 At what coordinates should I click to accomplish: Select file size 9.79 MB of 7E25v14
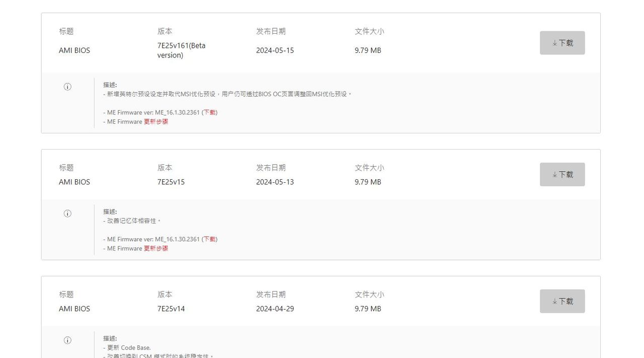pyautogui.click(x=368, y=309)
